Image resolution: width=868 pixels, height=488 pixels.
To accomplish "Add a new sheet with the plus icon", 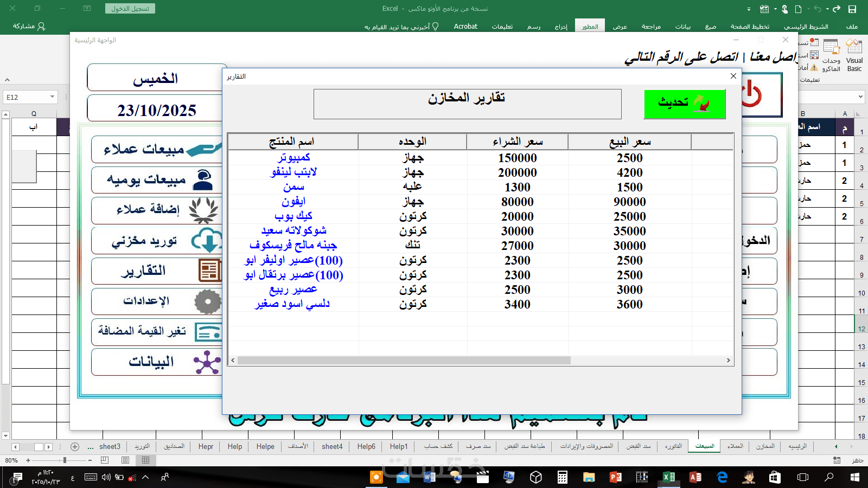I will coord(75,447).
